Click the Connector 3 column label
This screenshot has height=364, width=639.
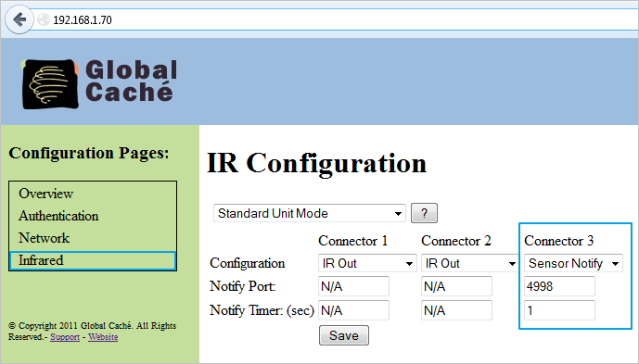click(x=558, y=241)
